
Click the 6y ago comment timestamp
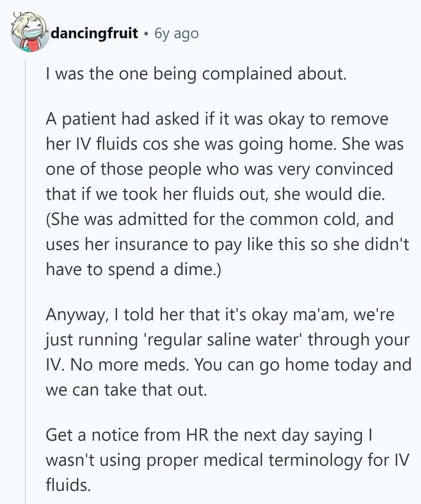pyautogui.click(x=176, y=33)
